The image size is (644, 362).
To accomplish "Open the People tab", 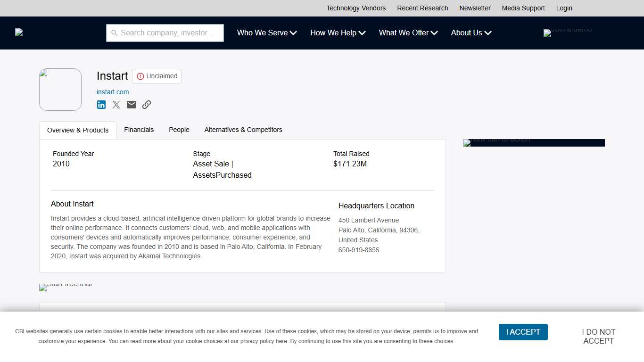I will coord(179,130).
